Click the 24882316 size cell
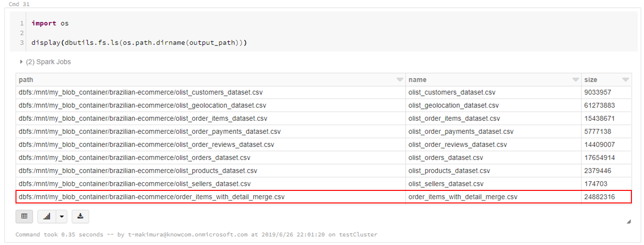 click(x=600, y=197)
